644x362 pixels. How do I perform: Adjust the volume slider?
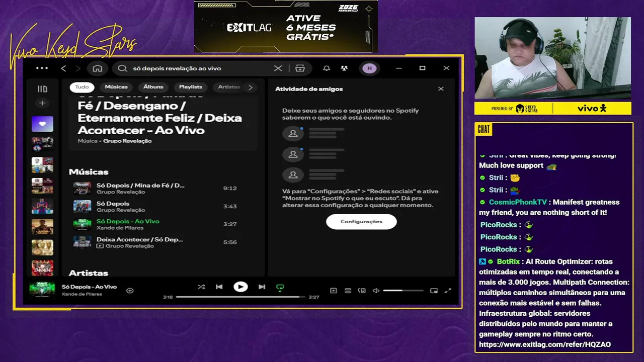pyautogui.click(x=403, y=291)
